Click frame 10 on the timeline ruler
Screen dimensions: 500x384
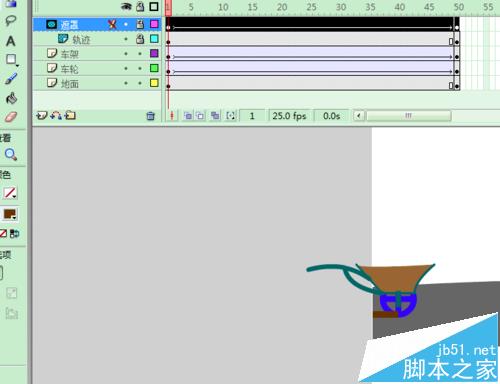point(223,7)
